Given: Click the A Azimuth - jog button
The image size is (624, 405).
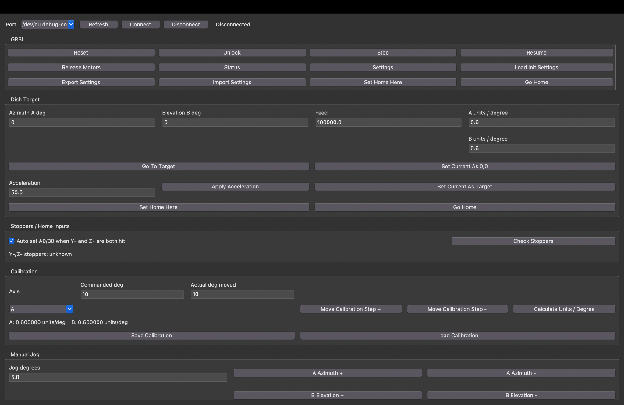Looking at the screenshot, I should coord(521,373).
